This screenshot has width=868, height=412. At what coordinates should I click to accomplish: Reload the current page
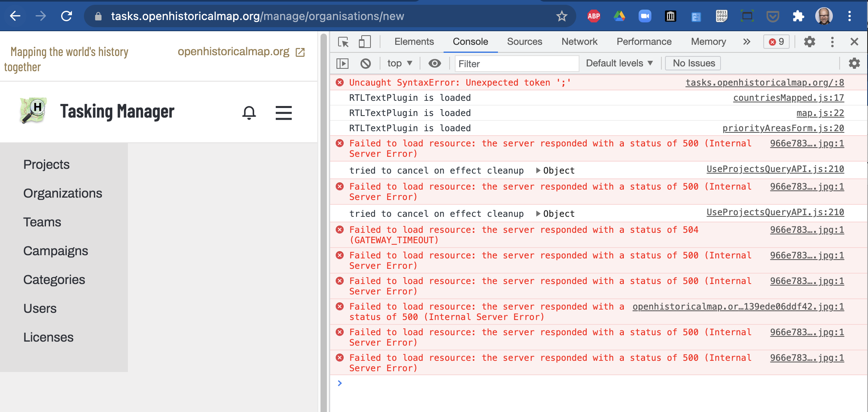(x=66, y=16)
